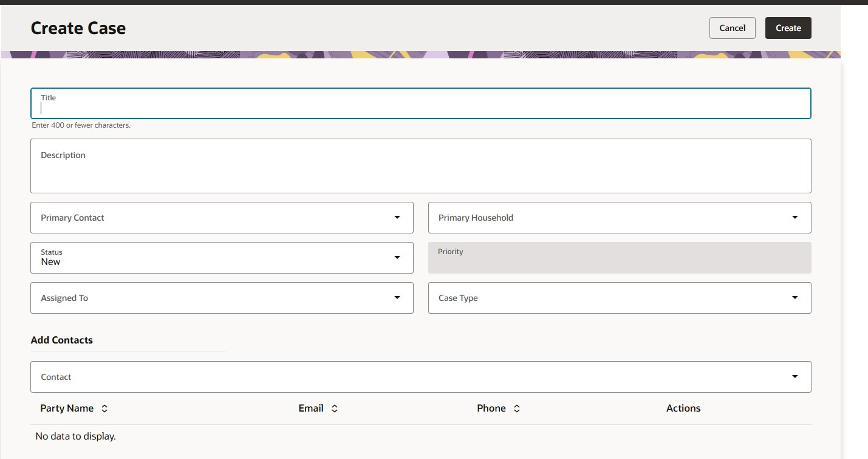This screenshot has width=868, height=459.
Task: Click the Case Type chevron icon
Action: pos(795,298)
